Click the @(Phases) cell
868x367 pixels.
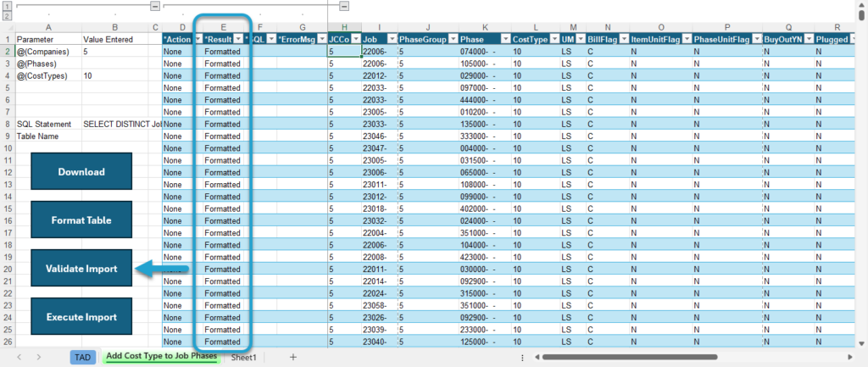point(48,64)
